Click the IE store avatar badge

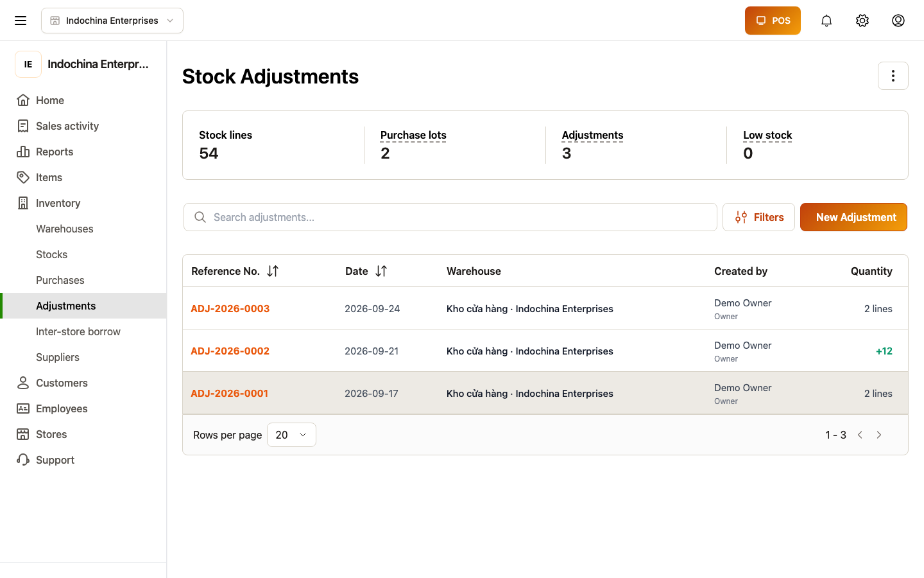(28, 64)
